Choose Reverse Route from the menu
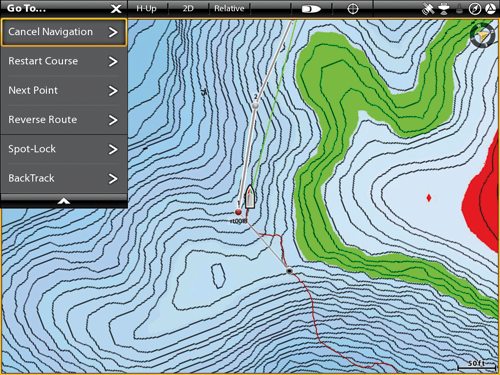The height and width of the screenshot is (375, 500). (x=64, y=120)
